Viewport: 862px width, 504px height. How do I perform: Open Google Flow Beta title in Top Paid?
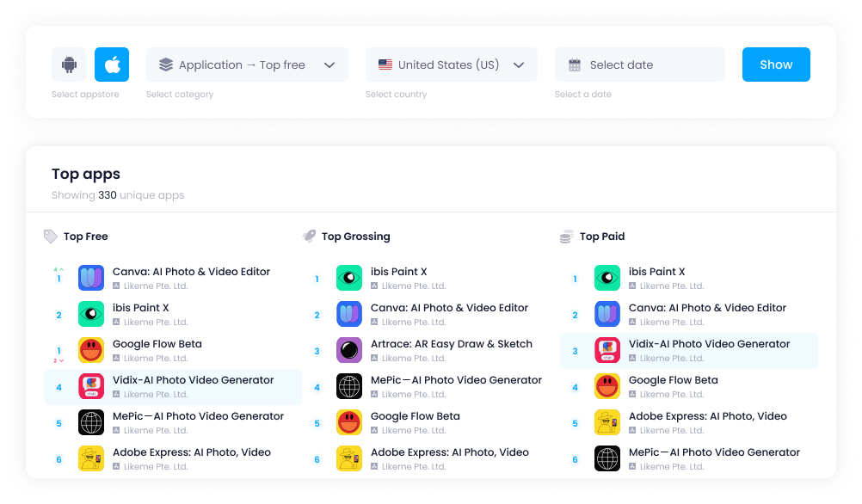(674, 380)
